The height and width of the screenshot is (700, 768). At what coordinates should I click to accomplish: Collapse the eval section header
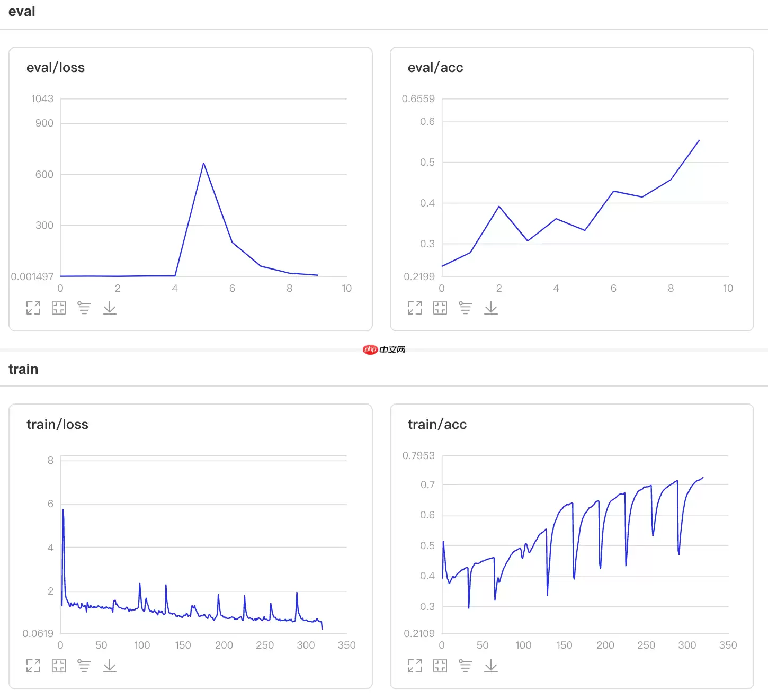click(x=22, y=12)
